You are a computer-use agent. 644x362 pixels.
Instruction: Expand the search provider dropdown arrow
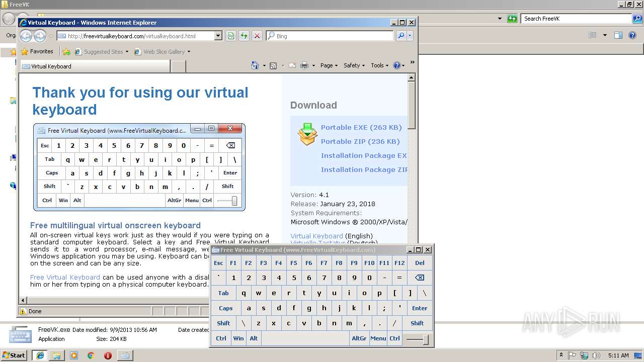(x=410, y=36)
